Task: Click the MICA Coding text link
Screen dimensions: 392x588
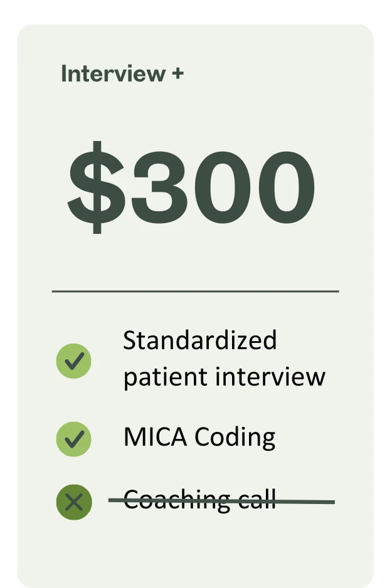Action: [199, 437]
